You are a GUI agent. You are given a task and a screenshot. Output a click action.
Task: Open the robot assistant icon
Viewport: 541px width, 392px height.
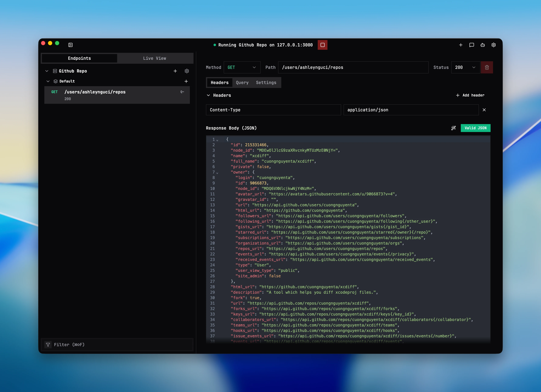[x=483, y=45]
